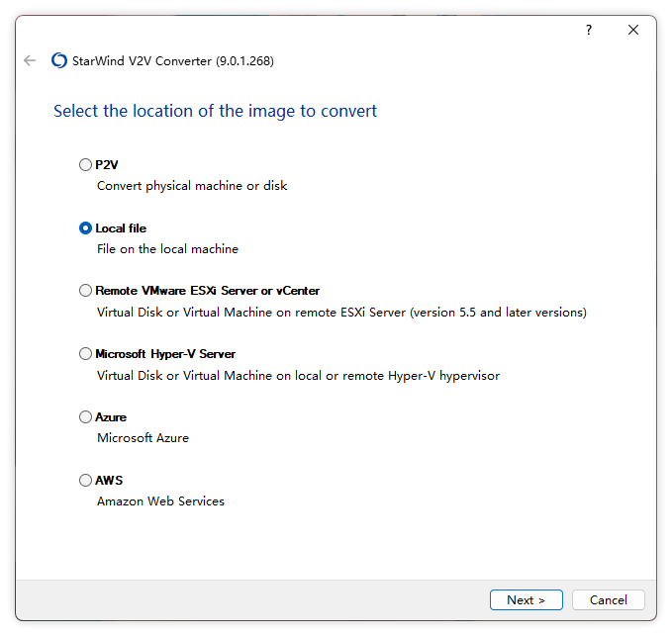Click the back arrow icon
The width and height of the screenshot is (672, 636).
click(30, 61)
